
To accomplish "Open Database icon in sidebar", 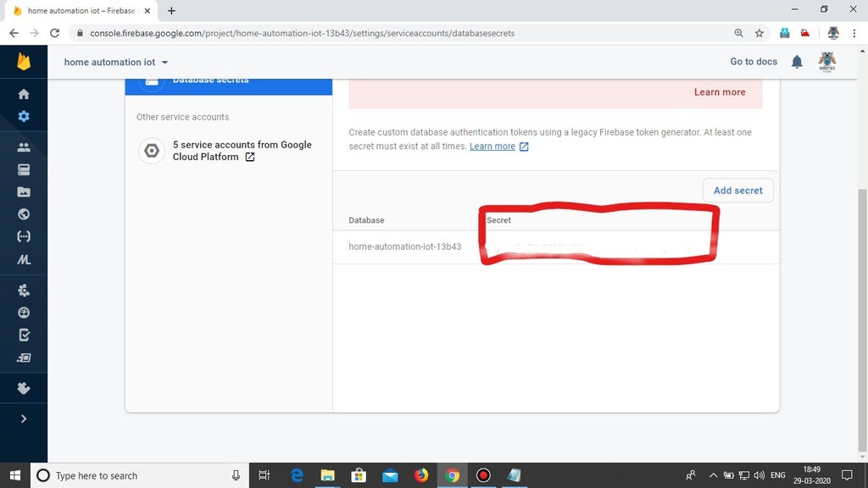I will click(23, 169).
